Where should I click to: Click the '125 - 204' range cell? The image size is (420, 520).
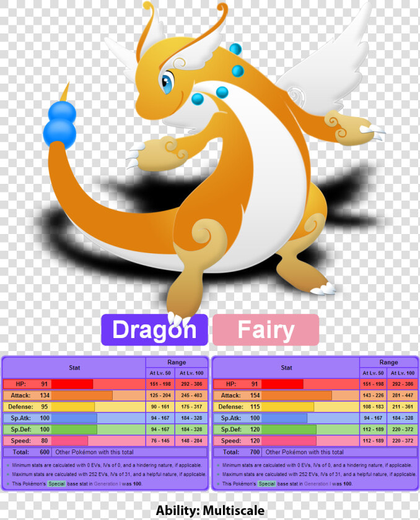click(x=160, y=396)
